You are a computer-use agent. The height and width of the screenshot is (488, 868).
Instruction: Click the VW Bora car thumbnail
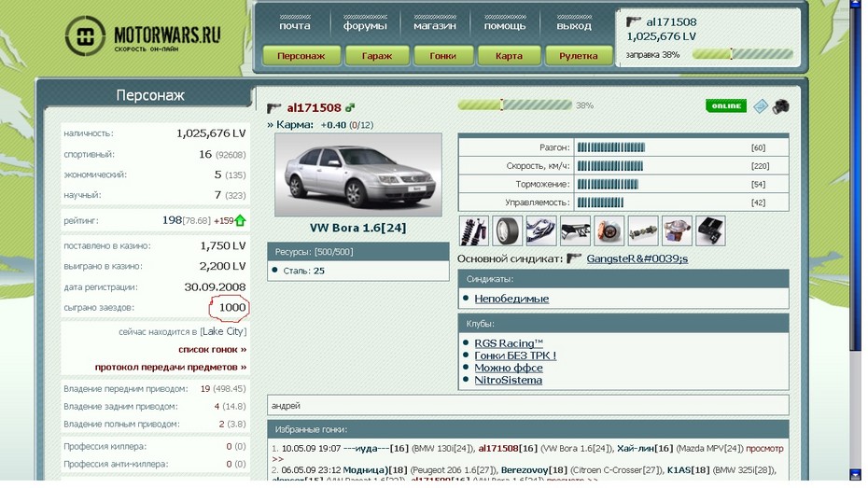[358, 174]
